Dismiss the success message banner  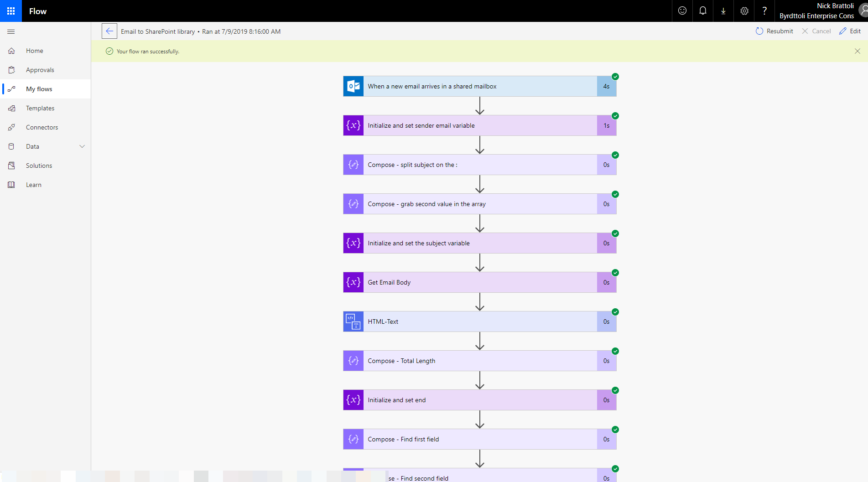click(x=858, y=51)
